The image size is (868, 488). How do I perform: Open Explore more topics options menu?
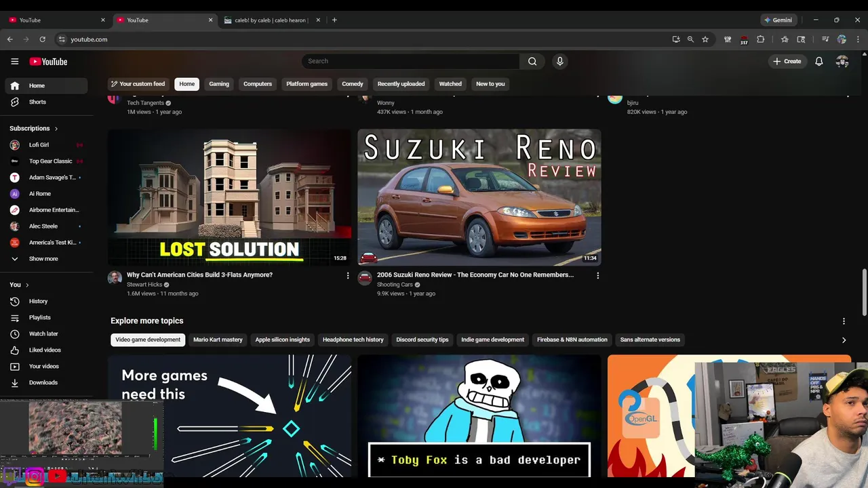pyautogui.click(x=844, y=321)
